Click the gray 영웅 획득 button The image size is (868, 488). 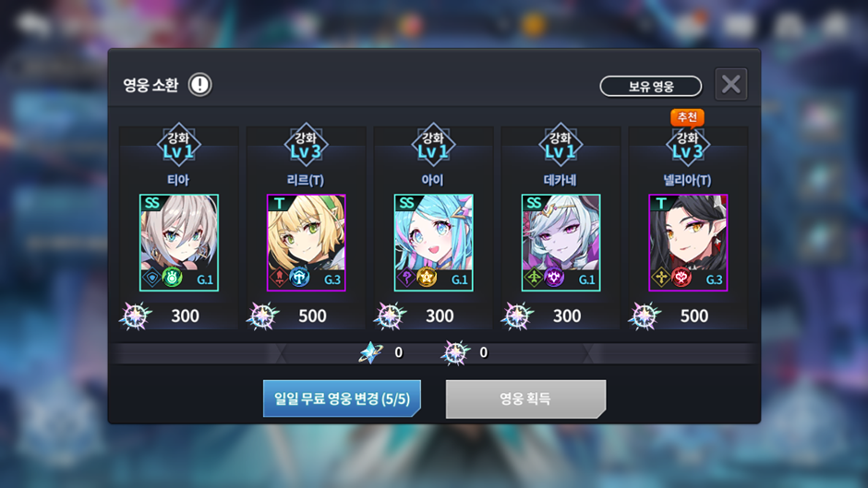526,399
